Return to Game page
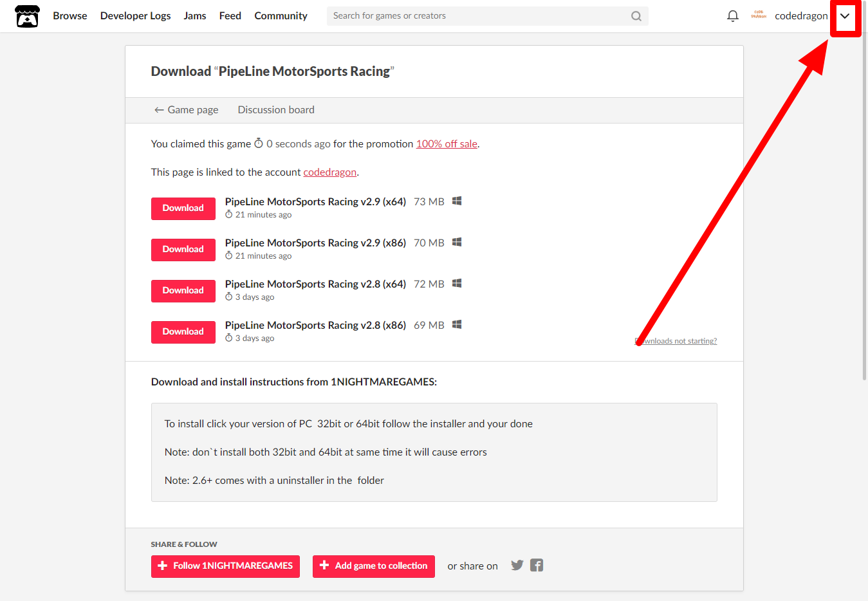Image resolution: width=868 pixels, height=601 pixels. [187, 110]
